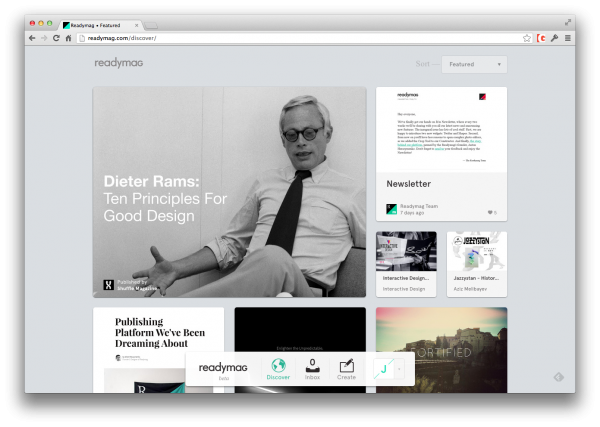
Task: Open a new tab via blank tab button
Action: click(151, 26)
